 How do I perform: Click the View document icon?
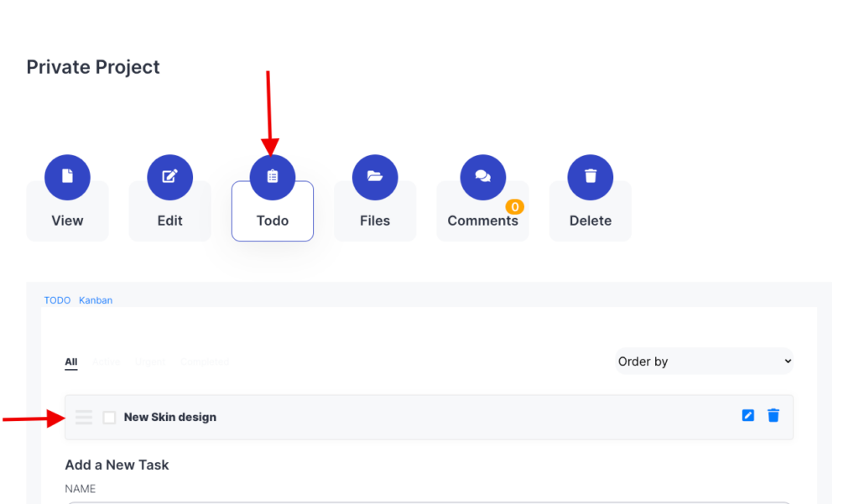(x=67, y=177)
